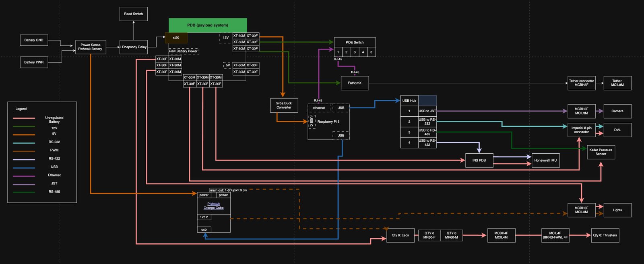Screen dimensions: 644x264
Task: Select the MCIL4F BIRNS-FAWL 4F block
Action: pyautogui.click(x=555, y=235)
